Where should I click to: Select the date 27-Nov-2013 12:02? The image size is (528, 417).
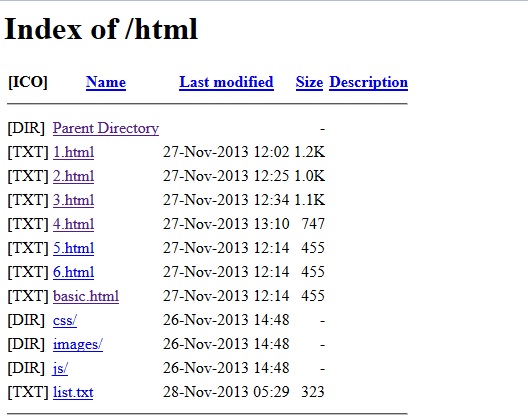(226, 152)
